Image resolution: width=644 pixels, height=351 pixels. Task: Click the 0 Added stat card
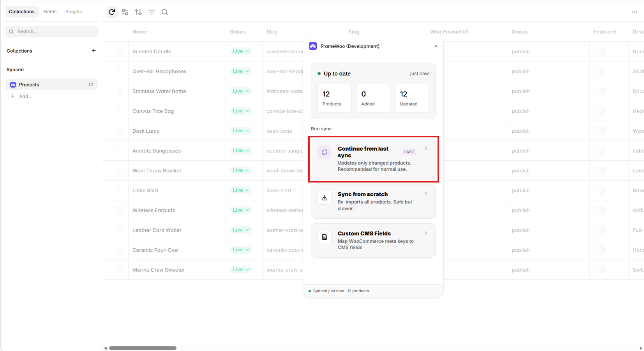pos(373,98)
